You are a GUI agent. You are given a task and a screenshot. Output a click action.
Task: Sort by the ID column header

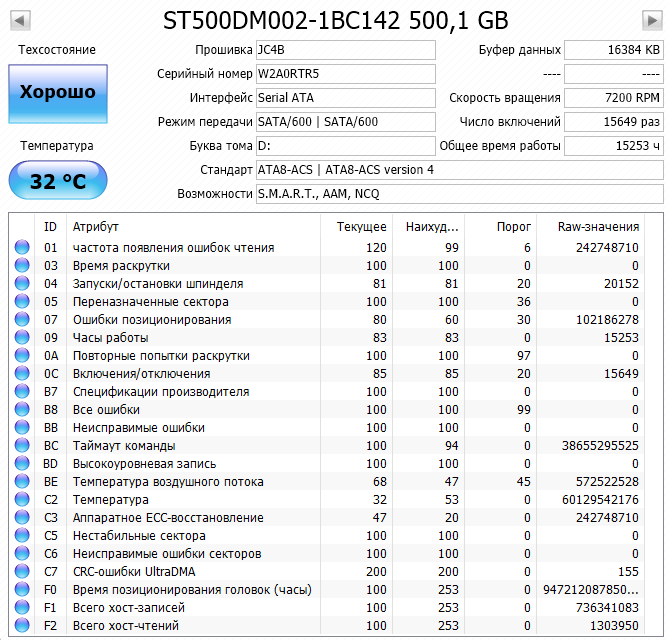[50, 227]
